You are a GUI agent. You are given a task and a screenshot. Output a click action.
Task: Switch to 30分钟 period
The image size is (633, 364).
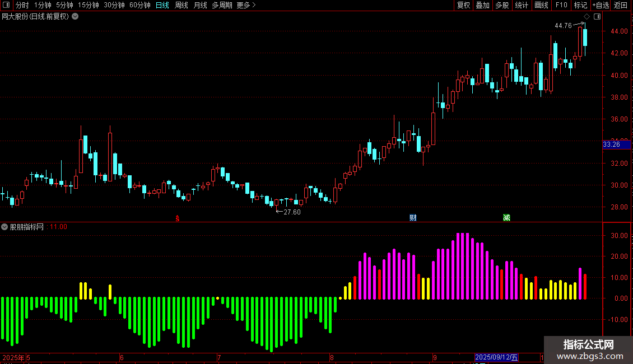(114, 5)
